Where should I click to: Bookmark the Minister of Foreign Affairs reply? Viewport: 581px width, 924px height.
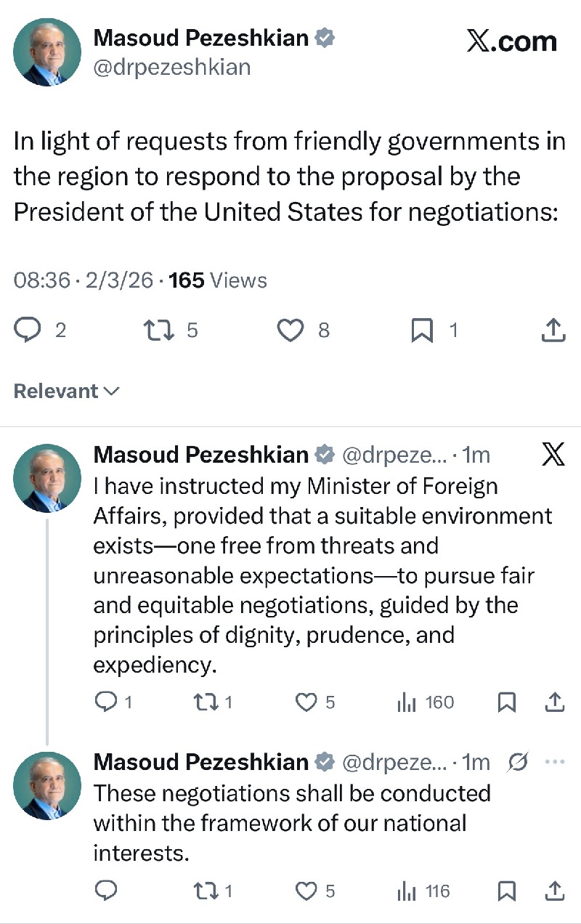coord(507,702)
